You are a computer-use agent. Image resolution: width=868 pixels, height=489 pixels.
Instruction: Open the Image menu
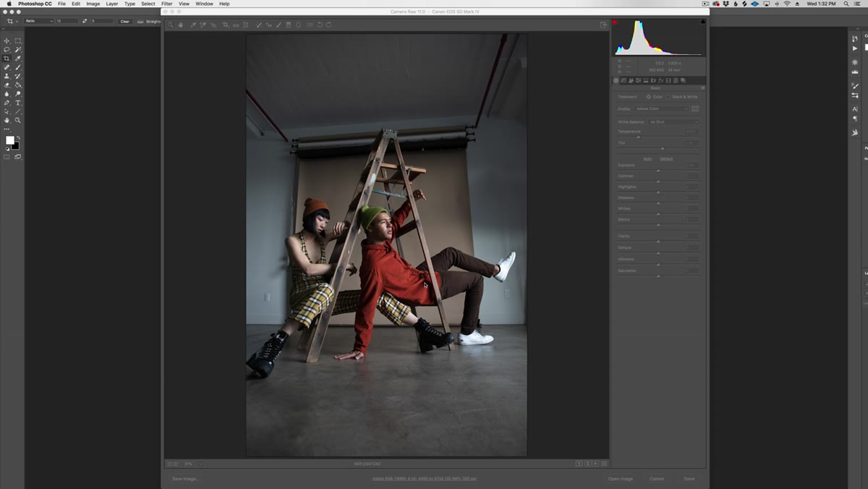93,4
